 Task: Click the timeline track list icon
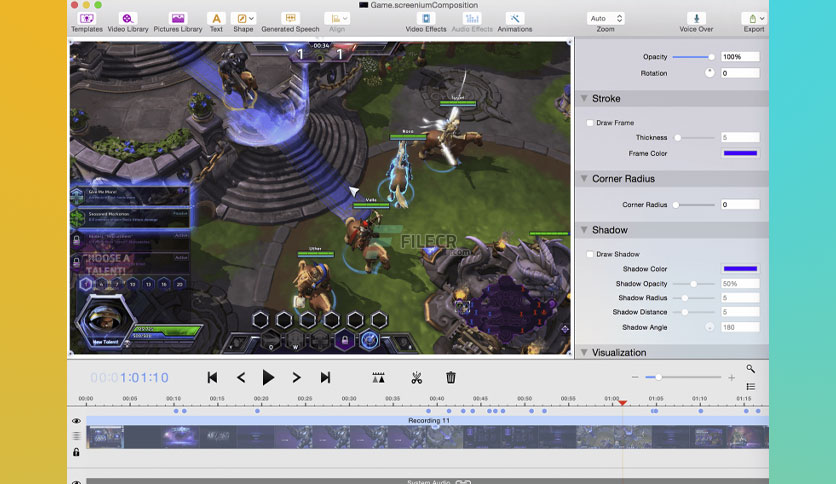click(x=751, y=386)
